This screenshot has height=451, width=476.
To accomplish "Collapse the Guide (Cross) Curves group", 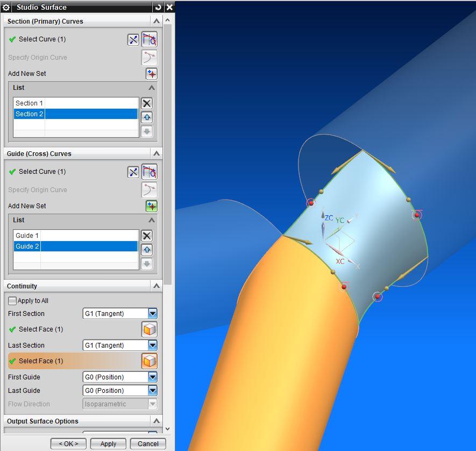I will [157, 153].
